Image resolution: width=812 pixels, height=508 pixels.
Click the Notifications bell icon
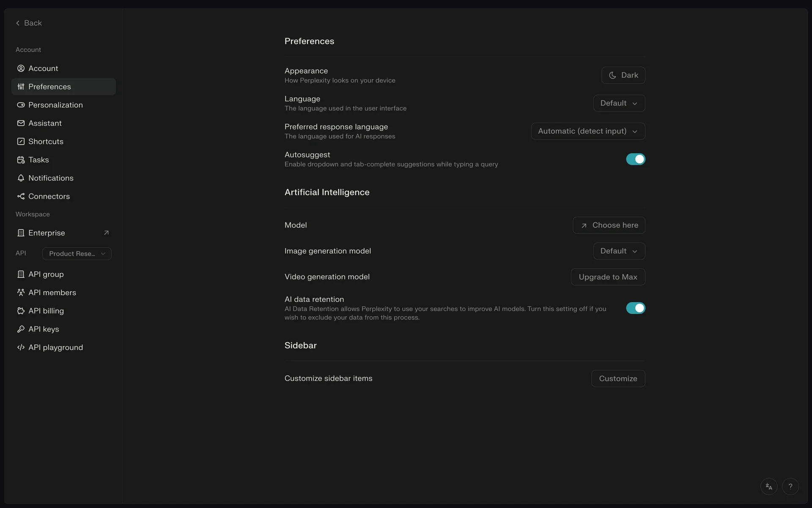click(x=21, y=178)
